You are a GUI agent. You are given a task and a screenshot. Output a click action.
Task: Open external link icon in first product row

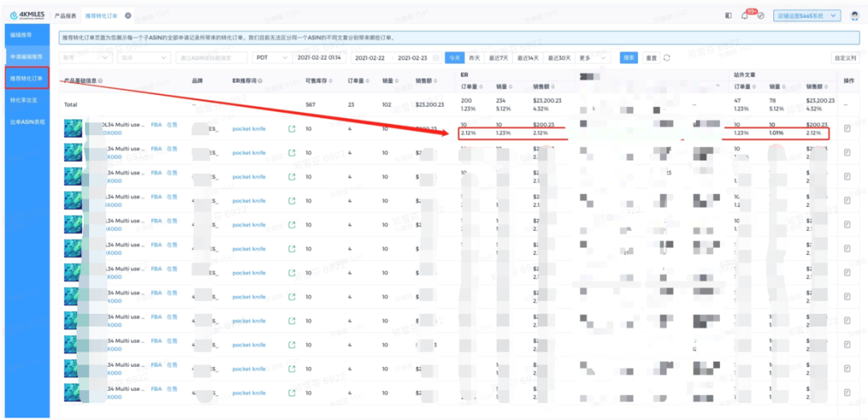[292, 129]
